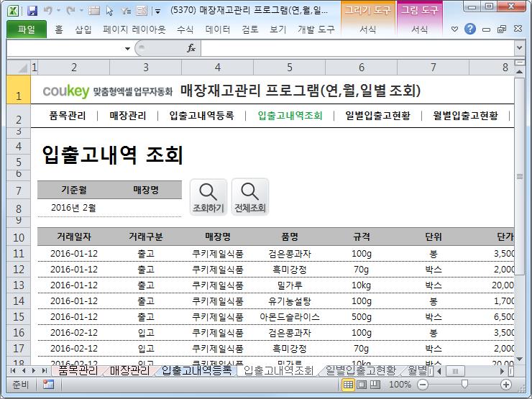This screenshot has width=532, height=399.
Task: Zoom out with the minus button
Action: click(423, 385)
